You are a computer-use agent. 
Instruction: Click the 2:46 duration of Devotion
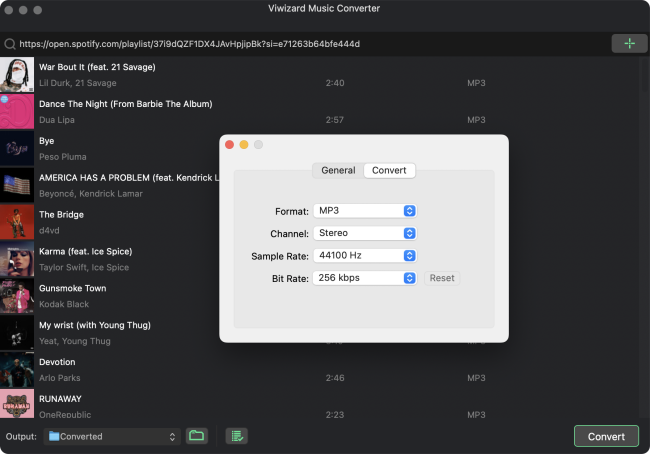[x=335, y=378]
